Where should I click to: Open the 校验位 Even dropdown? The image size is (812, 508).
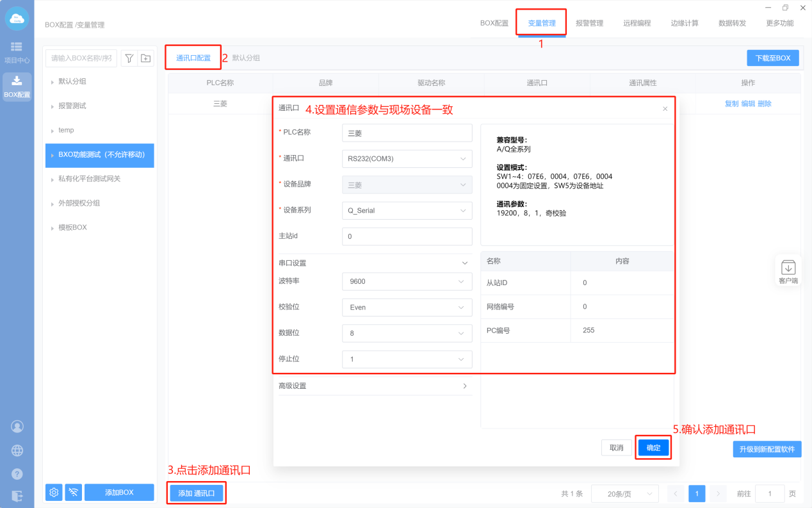coord(407,307)
